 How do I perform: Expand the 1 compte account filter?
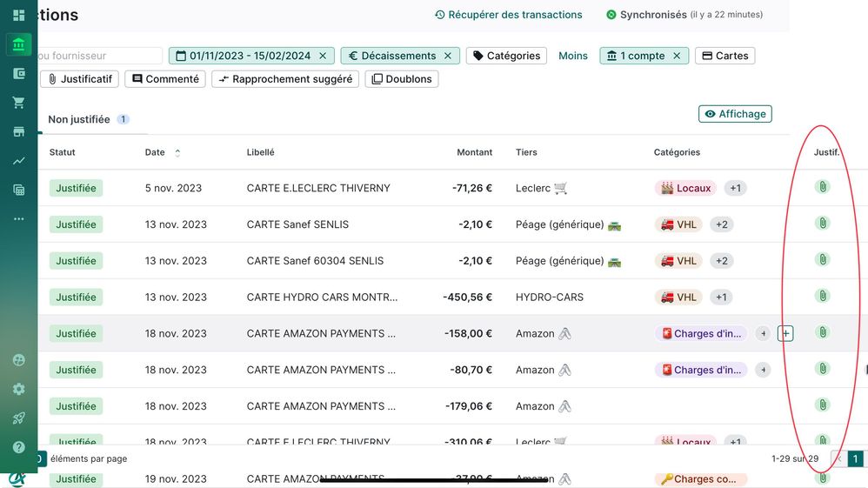(x=644, y=56)
